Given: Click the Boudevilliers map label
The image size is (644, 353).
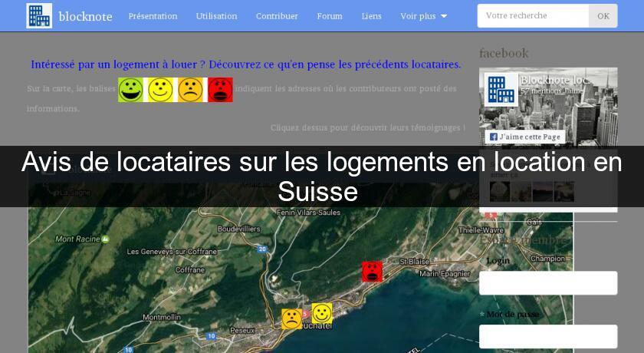Looking at the screenshot, I should pos(238,229).
